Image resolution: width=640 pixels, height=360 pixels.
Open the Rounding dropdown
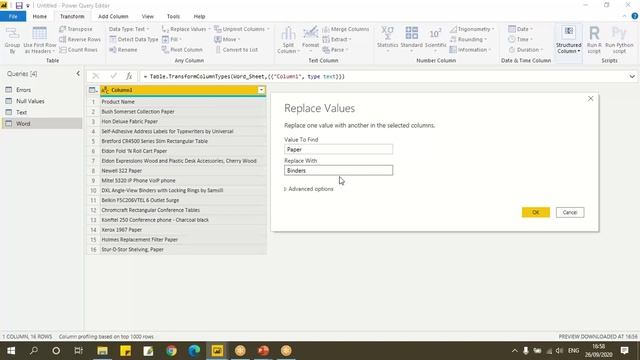[x=469, y=39]
